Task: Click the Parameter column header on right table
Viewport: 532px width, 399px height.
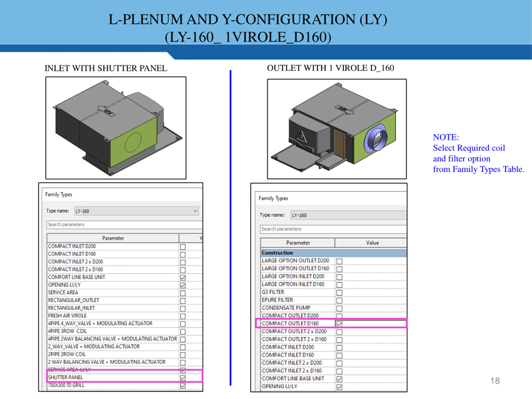Action: point(298,243)
